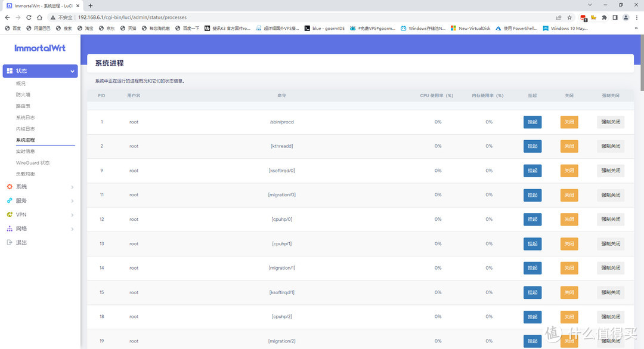644x349 pixels.
Task: Click 关闭 for [kthreadd] process
Action: coord(569,146)
